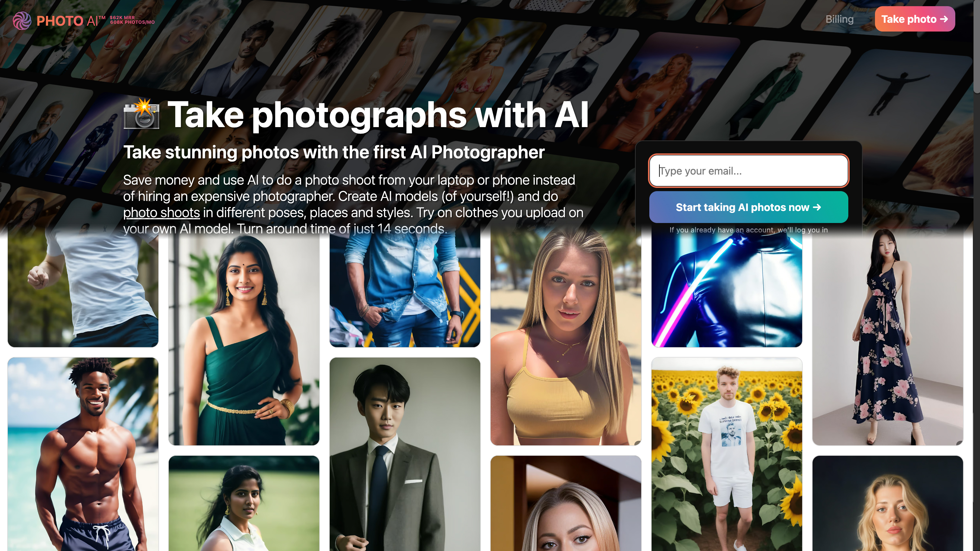Focus the Type your email field
This screenshot has width=980, height=551.
point(748,171)
